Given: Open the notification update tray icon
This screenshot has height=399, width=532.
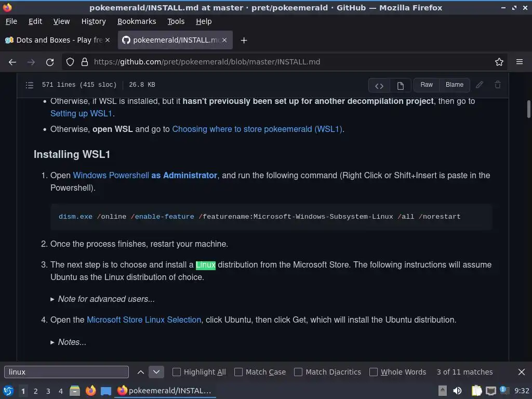Looking at the screenshot, I should coord(504,390).
